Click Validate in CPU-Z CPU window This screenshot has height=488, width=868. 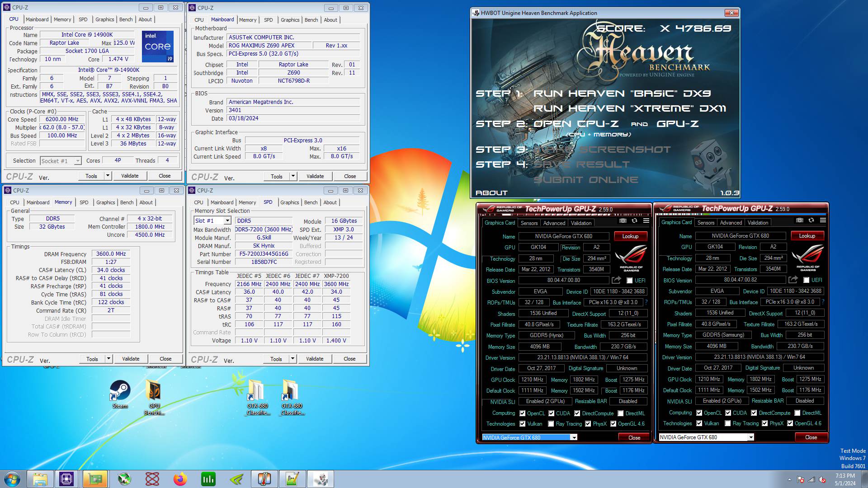(130, 176)
